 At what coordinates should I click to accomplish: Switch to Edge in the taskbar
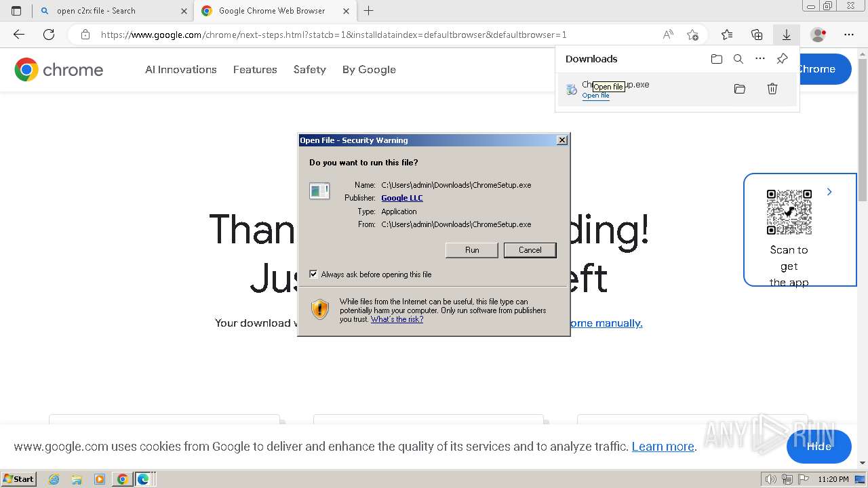point(143,479)
